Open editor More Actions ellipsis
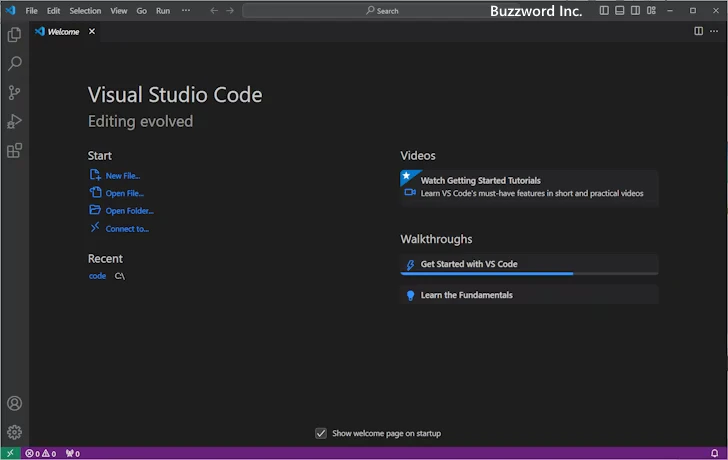 [x=714, y=31]
